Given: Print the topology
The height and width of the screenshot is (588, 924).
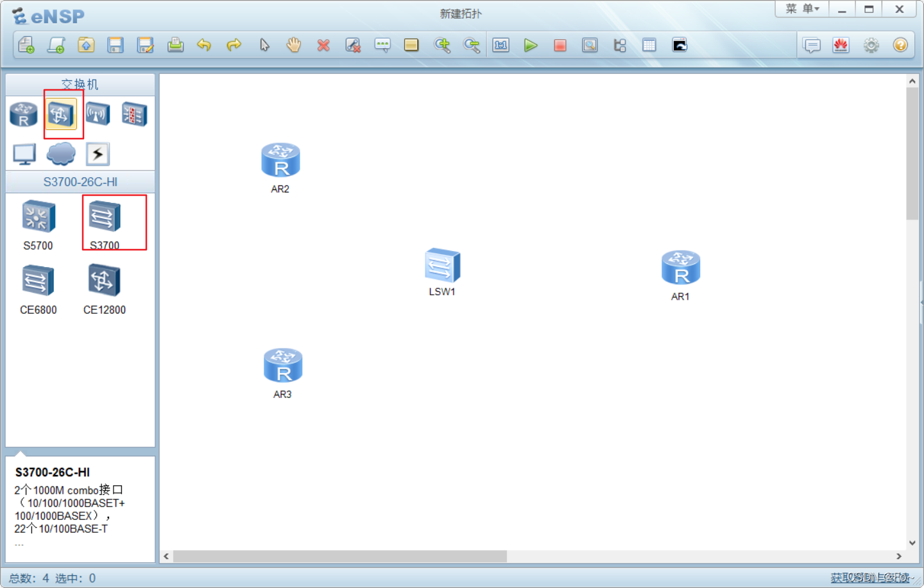Looking at the screenshot, I should click(175, 45).
